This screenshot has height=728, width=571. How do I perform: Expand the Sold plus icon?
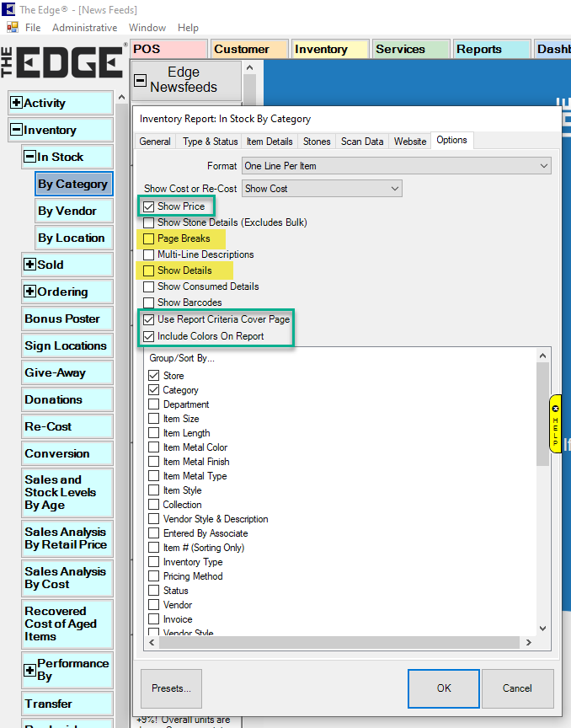pyautogui.click(x=29, y=265)
